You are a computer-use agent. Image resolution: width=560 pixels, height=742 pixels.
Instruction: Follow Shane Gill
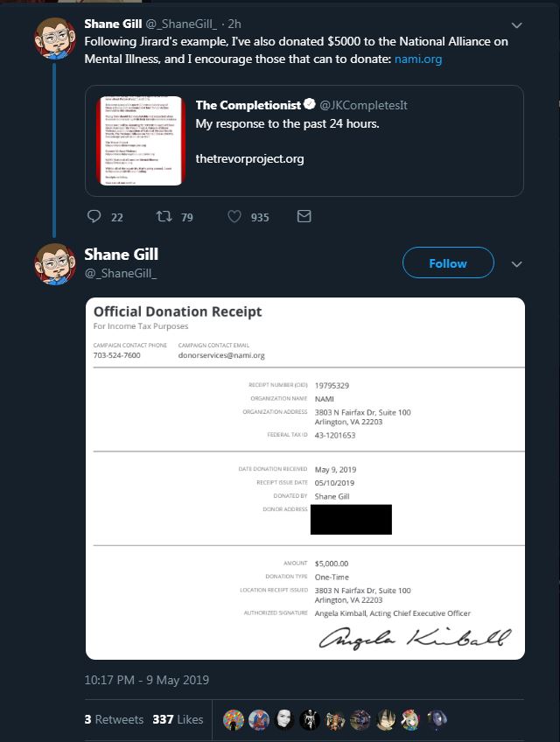447,262
